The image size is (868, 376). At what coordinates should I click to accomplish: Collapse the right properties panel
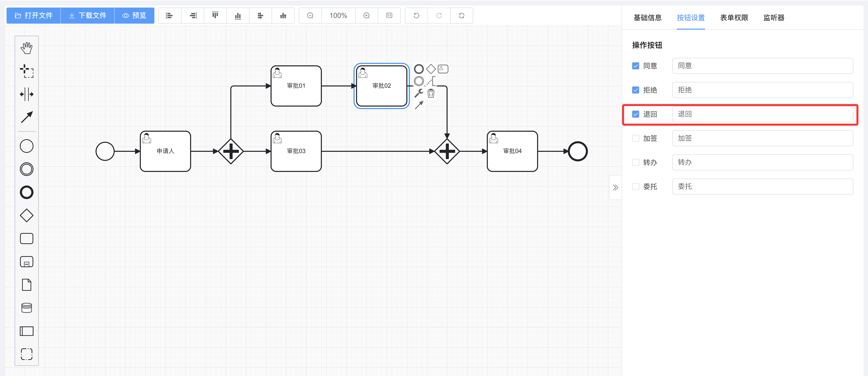pyautogui.click(x=615, y=188)
